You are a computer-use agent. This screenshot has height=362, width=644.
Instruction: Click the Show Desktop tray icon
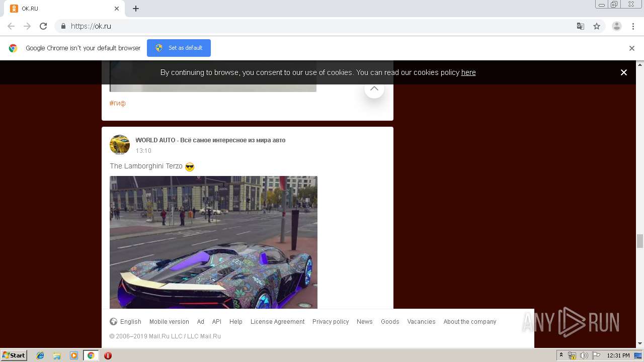[638, 355]
